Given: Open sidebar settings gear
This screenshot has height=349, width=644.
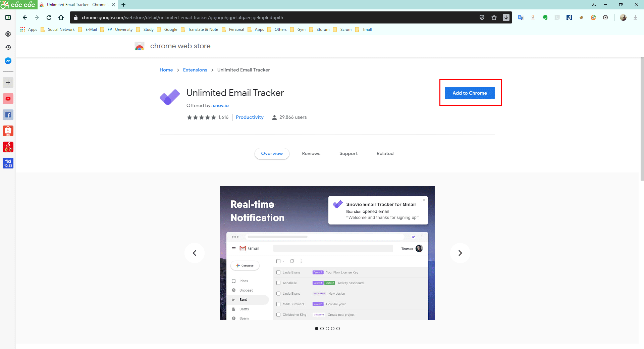Looking at the screenshot, I should coord(8,34).
